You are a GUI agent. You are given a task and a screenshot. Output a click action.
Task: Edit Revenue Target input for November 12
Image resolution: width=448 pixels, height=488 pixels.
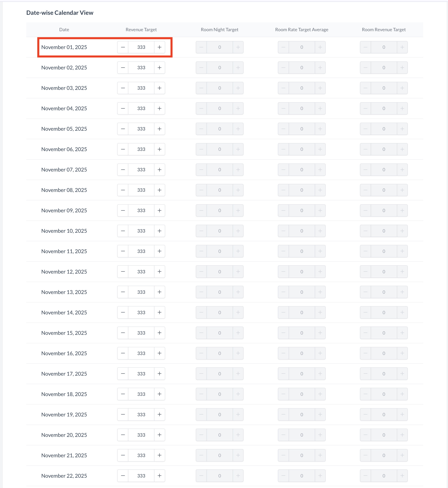pyautogui.click(x=141, y=272)
